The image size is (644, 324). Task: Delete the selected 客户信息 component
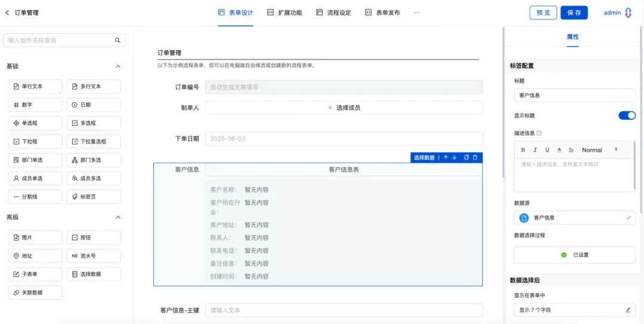coord(475,157)
